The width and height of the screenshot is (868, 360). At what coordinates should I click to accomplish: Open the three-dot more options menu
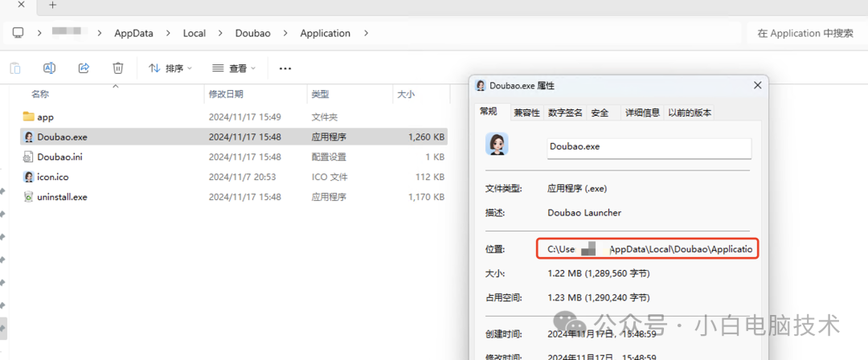click(285, 68)
